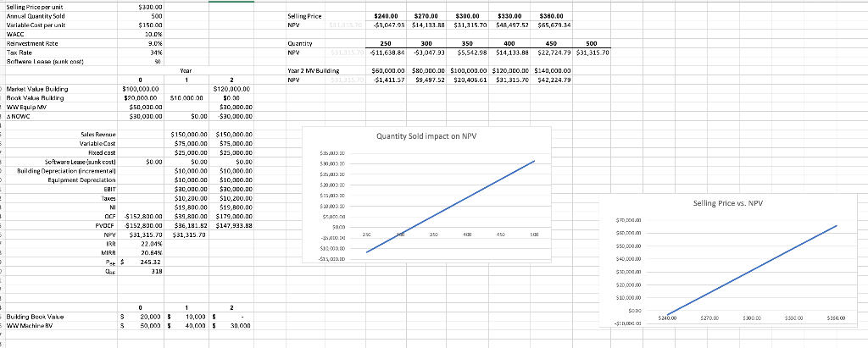Screen dimensions: 868x348
Task: Select the 'Building Depreciation (incremental)' label
Action: 66,170
